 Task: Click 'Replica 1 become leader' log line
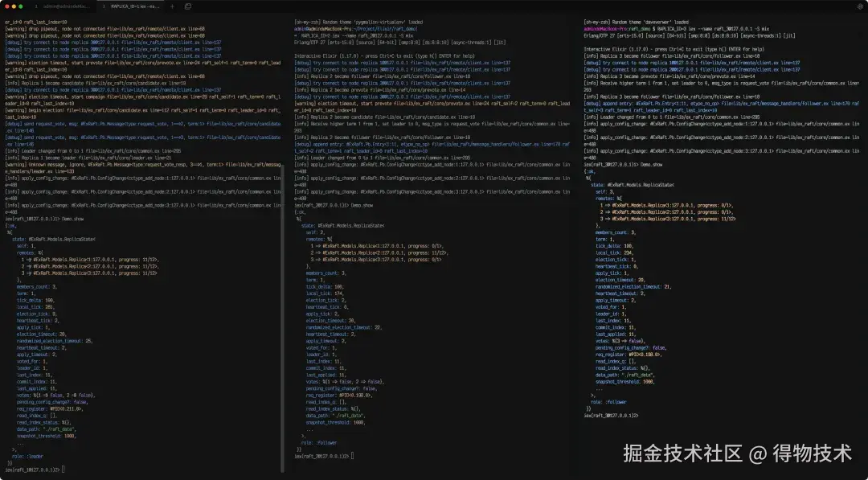click(88, 158)
